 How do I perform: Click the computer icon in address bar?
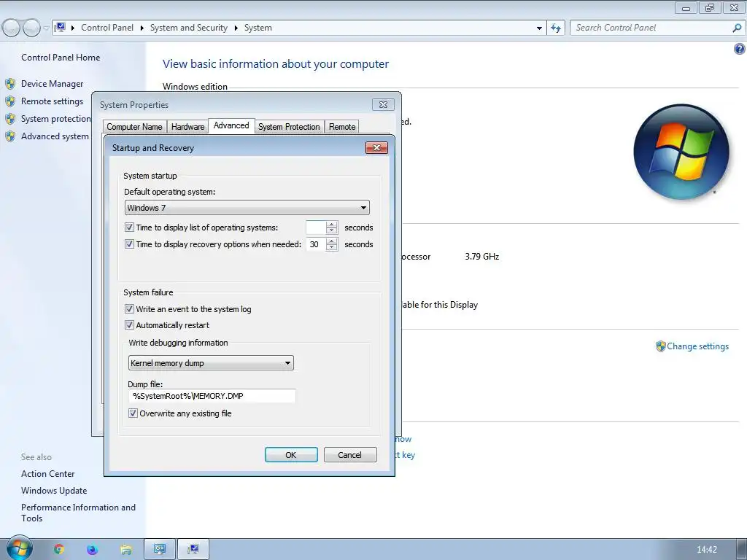click(60, 28)
